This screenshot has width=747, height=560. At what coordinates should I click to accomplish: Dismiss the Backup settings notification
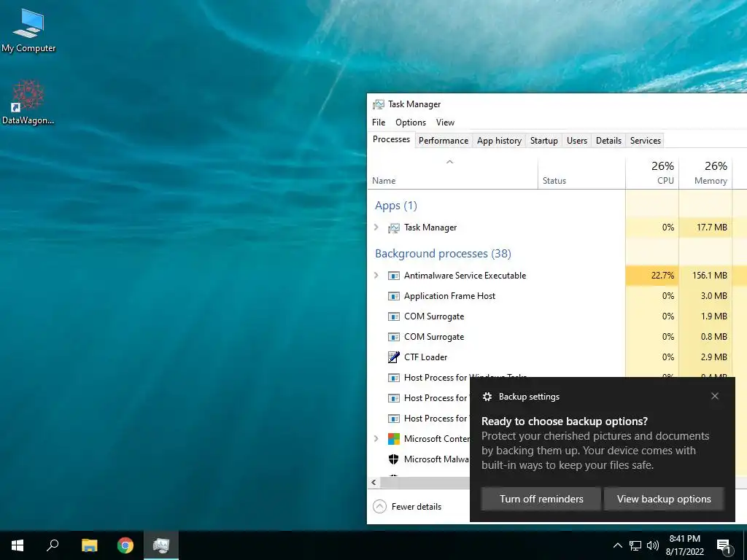[715, 396]
